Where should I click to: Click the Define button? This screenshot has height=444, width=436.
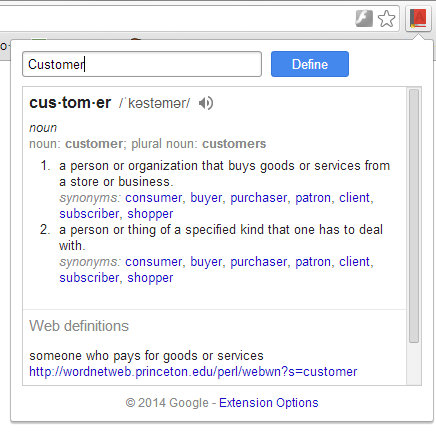tap(310, 64)
